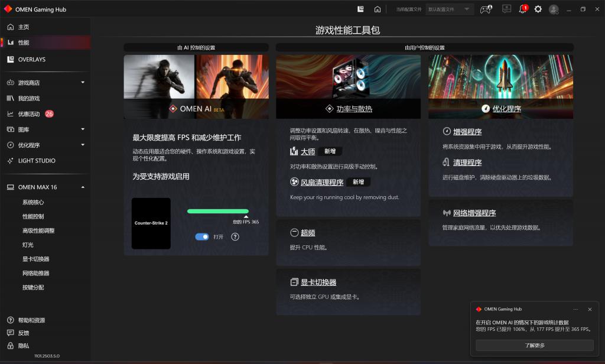Click version text 1101.2503.5.0
605x364 pixels.
(47, 356)
